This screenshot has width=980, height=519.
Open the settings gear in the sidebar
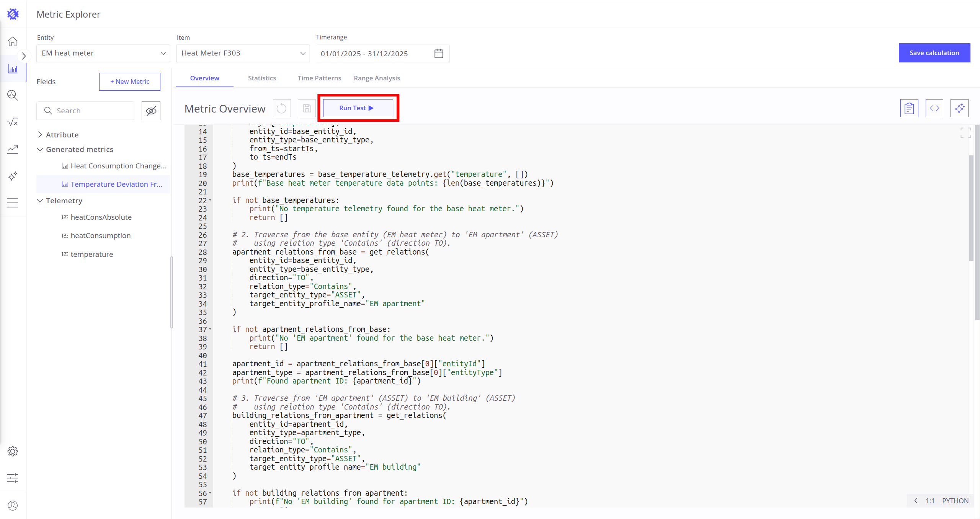(13, 451)
